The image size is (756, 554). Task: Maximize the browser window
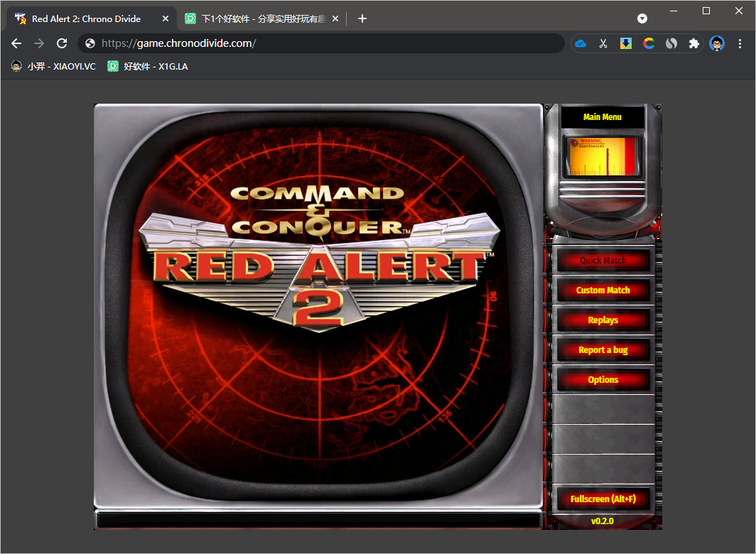tap(706, 11)
